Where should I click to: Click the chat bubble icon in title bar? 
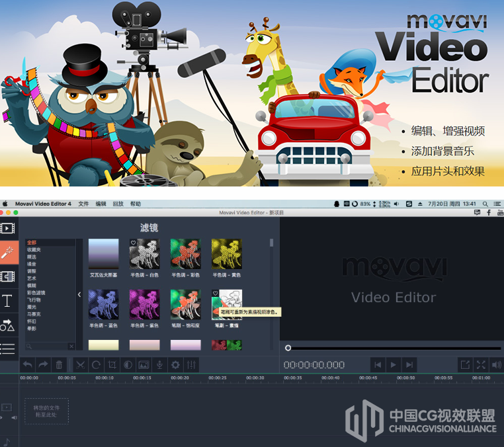pyautogui.click(x=478, y=212)
